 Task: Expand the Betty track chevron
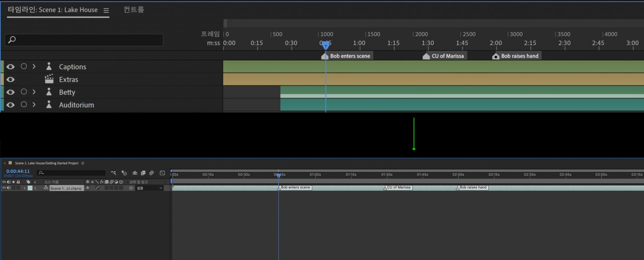[34, 92]
